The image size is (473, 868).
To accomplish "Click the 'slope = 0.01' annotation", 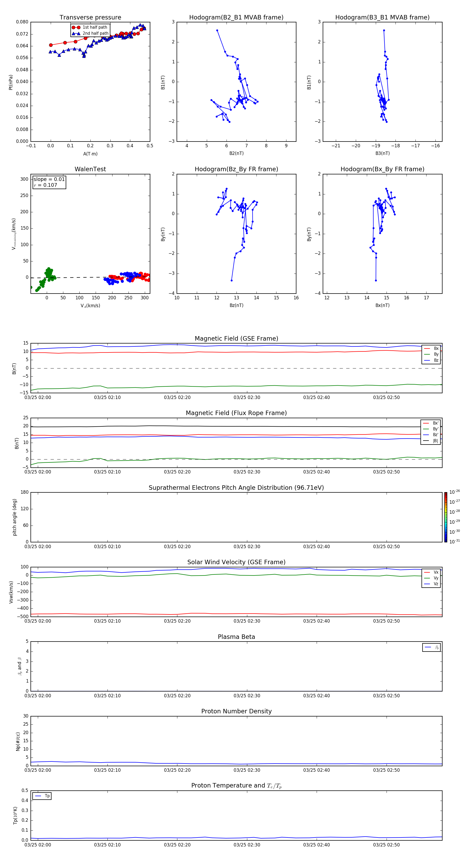I will click(x=49, y=179).
